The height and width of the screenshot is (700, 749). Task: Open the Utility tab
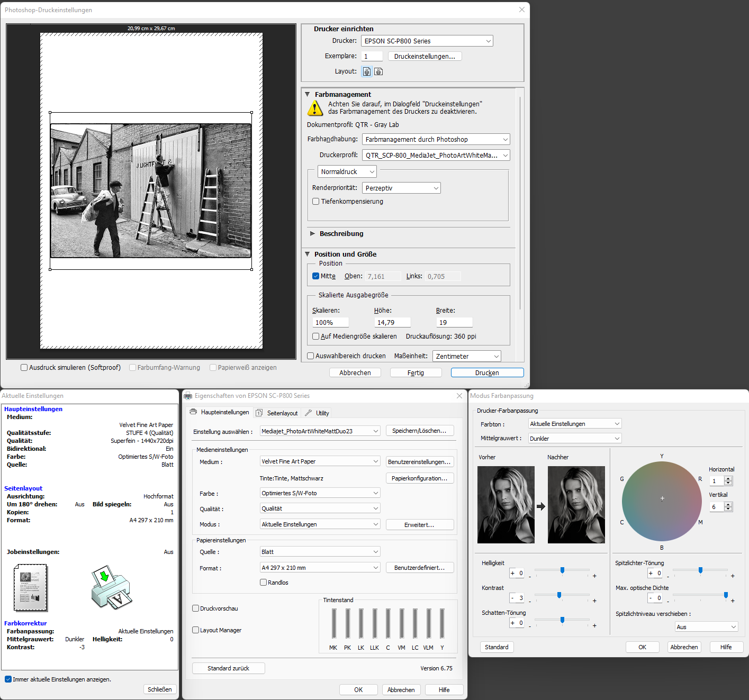point(318,413)
